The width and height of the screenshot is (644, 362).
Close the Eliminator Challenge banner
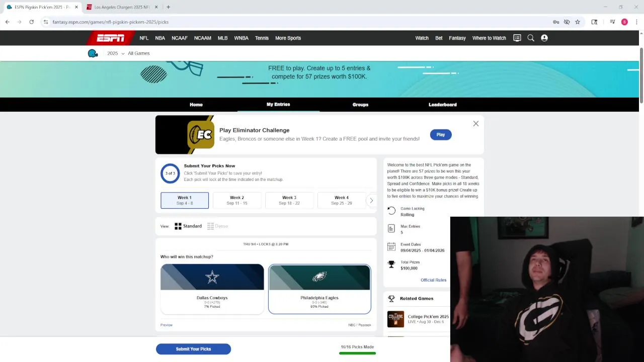click(x=476, y=124)
